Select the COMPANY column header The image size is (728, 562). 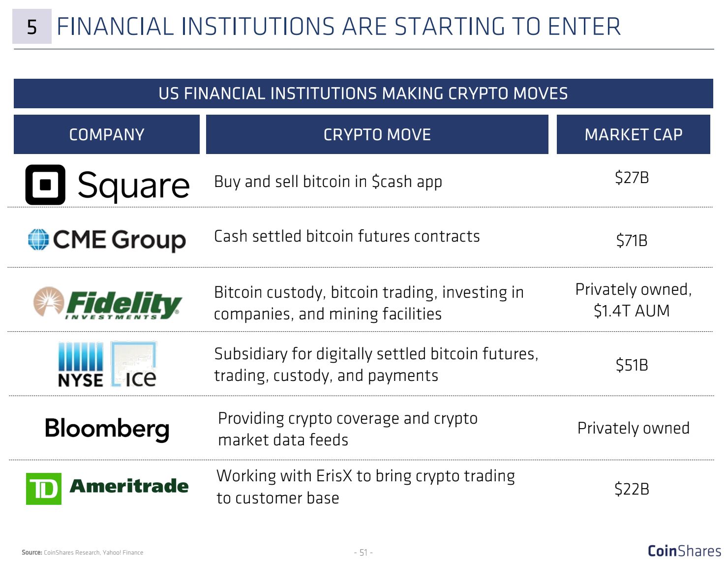pyautogui.click(x=107, y=134)
